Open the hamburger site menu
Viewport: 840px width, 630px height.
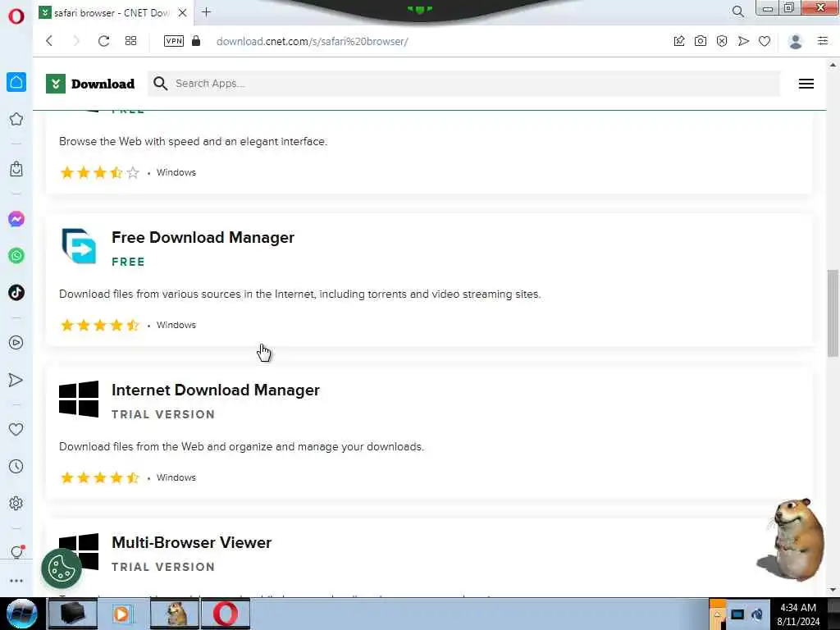(806, 84)
